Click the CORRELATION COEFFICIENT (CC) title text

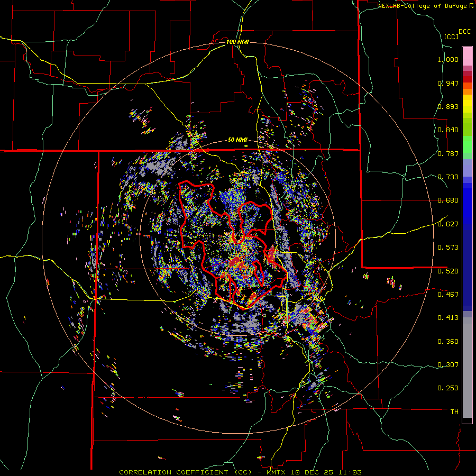(186, 472)
